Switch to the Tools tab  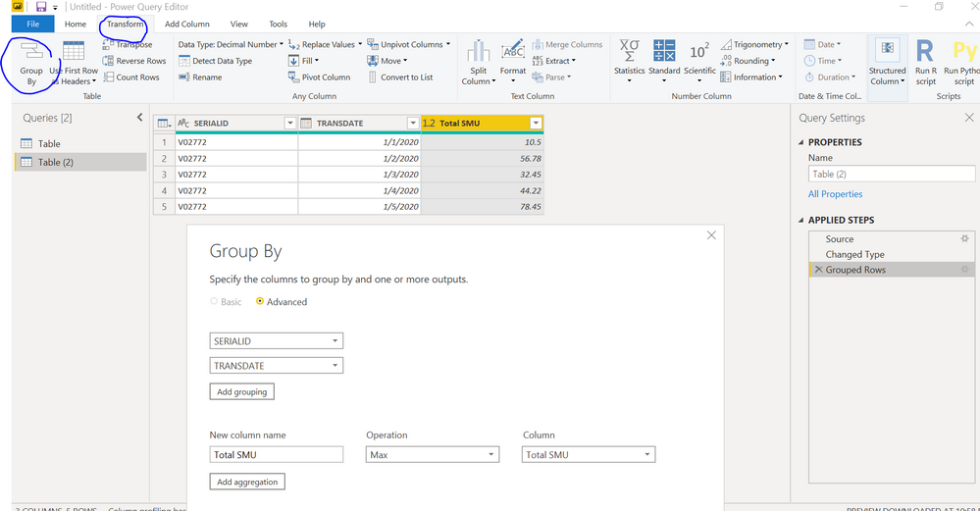pyautogui.click(x=279, y=24)
